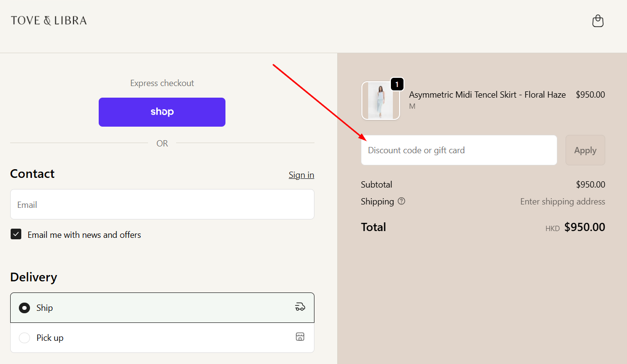
Task: Click the quantity badge on the product image
Action: pyautogui.click(x=397, y=84)
